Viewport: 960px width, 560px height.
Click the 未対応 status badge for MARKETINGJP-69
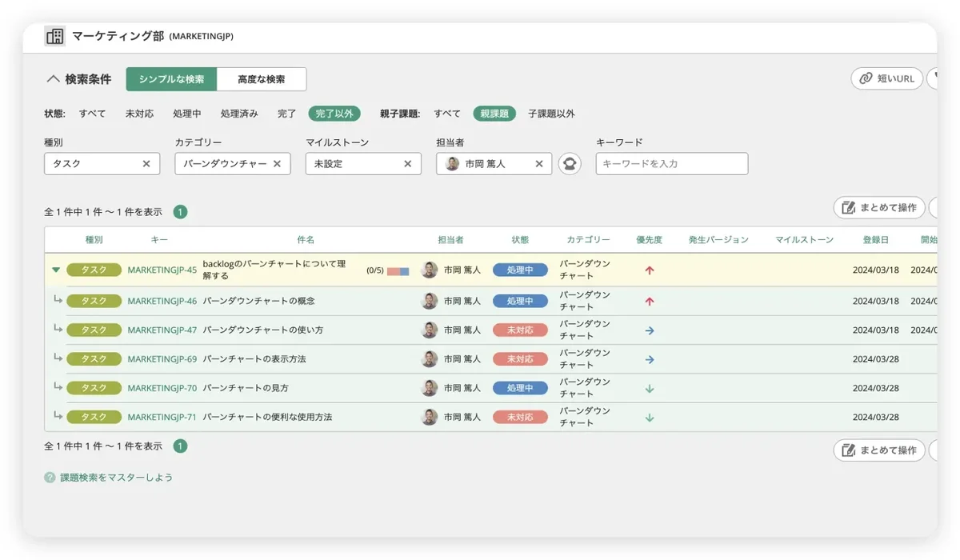[x=520, y=359]
